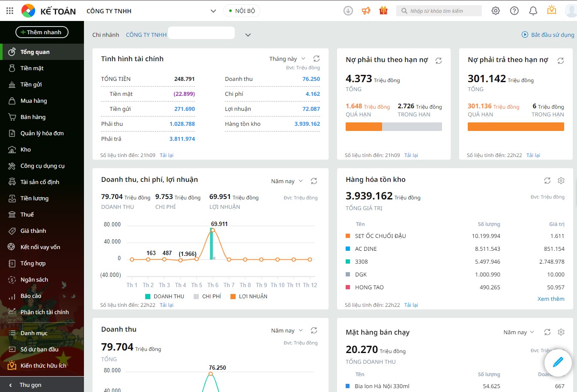Image resolution: width=577 pixels, height=392 pixels.
Task: Open the help question mark icon
Action: (x=514, y=11)
